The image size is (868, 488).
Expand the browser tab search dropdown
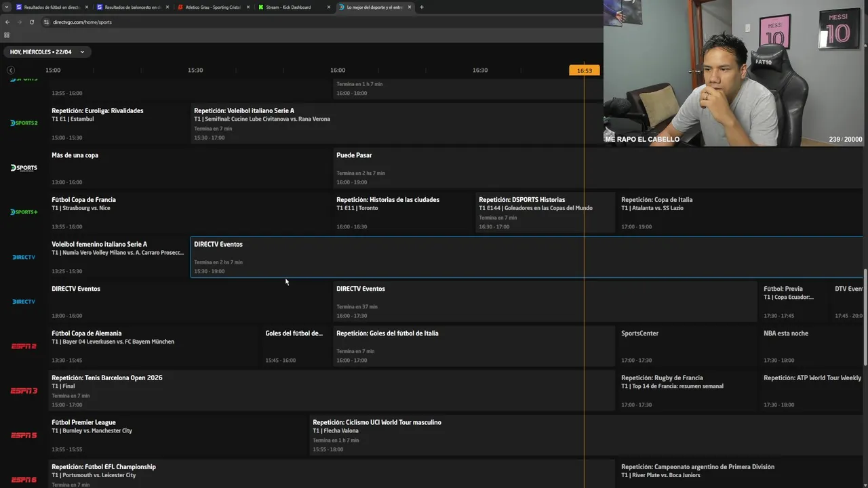click(x=7, y=7)
